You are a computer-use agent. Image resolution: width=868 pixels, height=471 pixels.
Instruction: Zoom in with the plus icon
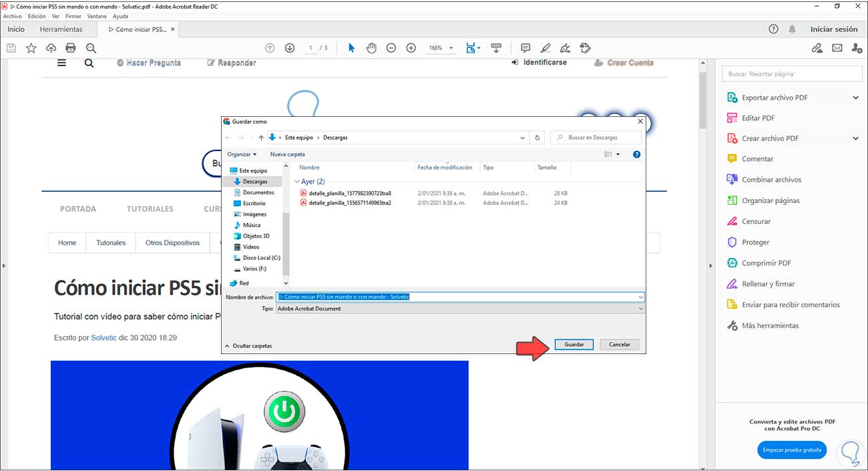(411, 48)
